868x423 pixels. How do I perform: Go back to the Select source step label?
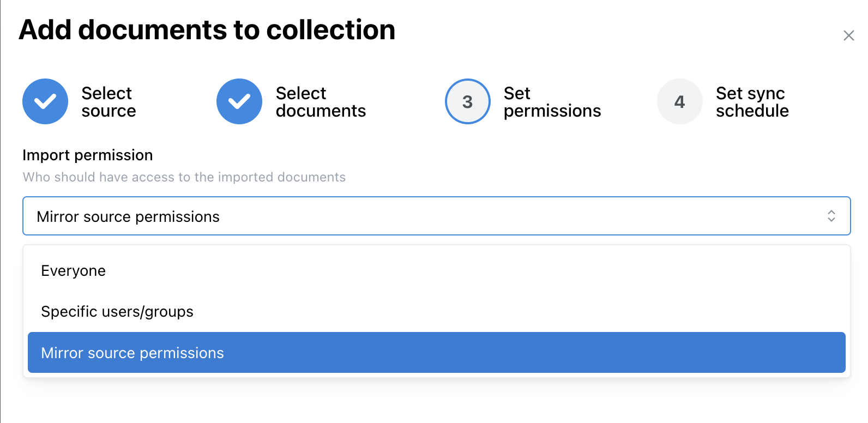click(108, 102)
